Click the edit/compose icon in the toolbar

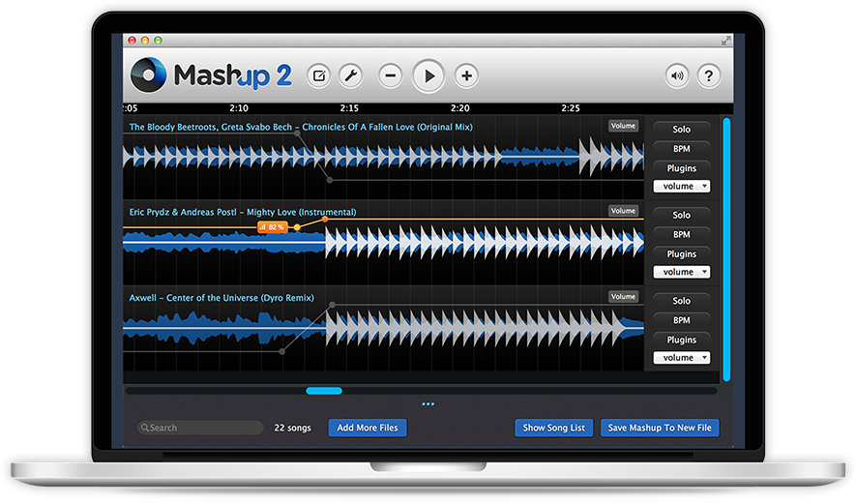pyautogui.click(x=319, y=75)
